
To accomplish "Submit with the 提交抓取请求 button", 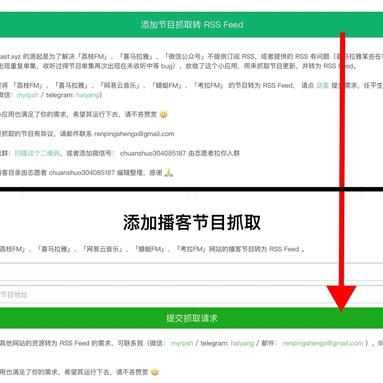I will 191,318.
